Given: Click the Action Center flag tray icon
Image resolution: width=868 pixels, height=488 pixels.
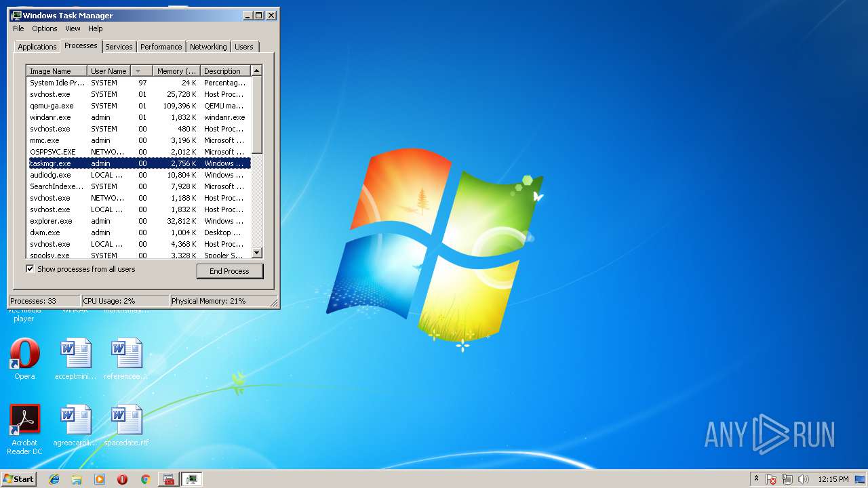Looking at the screenshot, I should click(771, 479).
